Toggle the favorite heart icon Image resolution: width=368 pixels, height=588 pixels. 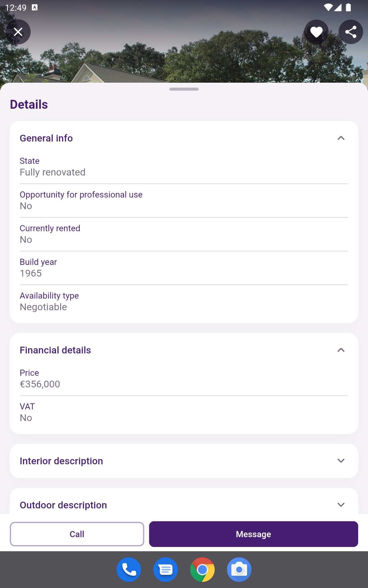coord(316,32)
